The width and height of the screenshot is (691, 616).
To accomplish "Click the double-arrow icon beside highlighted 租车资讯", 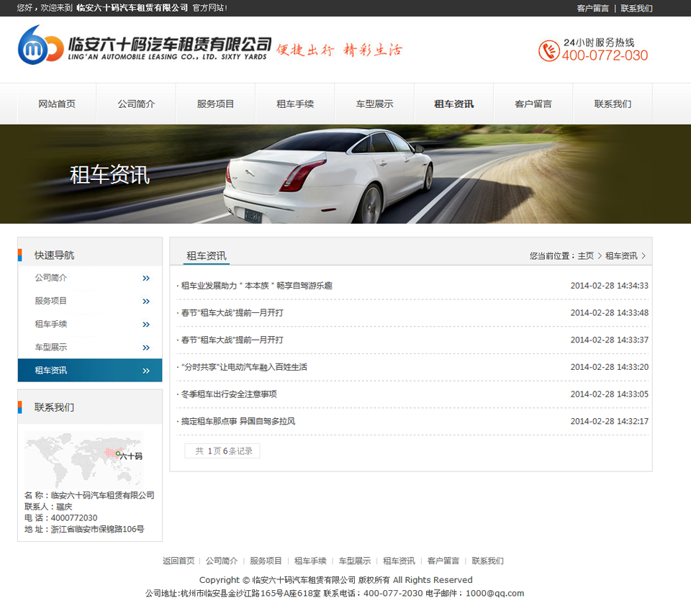I will coord(146,371).
